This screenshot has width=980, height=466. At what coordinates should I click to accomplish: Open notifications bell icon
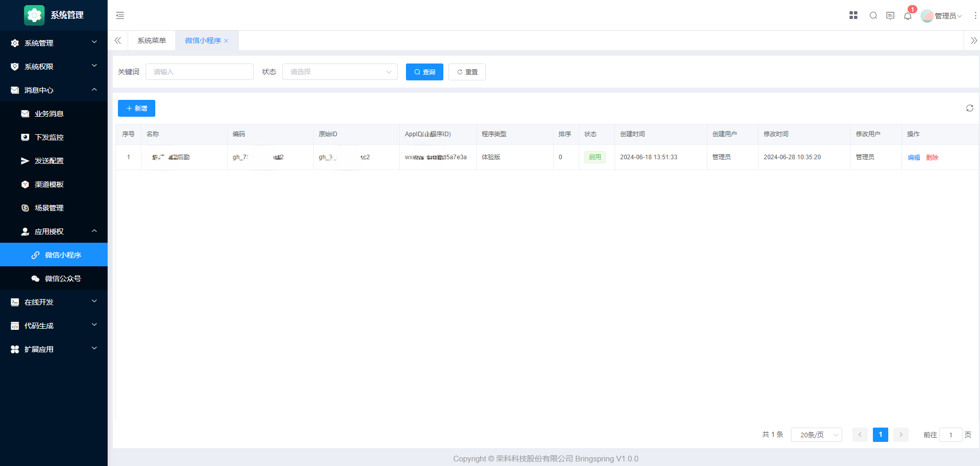(908, 16)
